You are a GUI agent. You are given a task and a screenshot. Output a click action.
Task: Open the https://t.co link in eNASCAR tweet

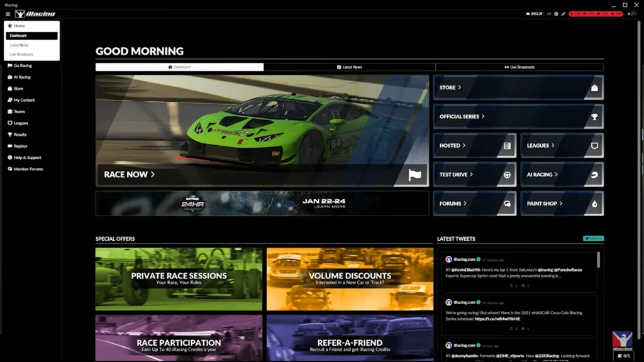coord(497,319)
